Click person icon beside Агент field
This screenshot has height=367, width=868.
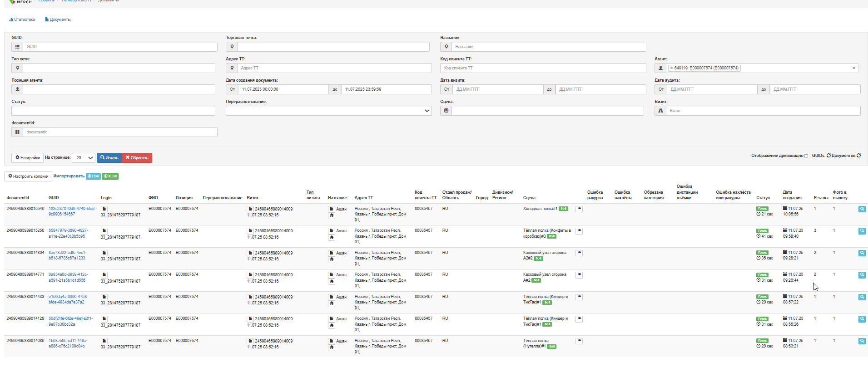click(x=660, y=68)
